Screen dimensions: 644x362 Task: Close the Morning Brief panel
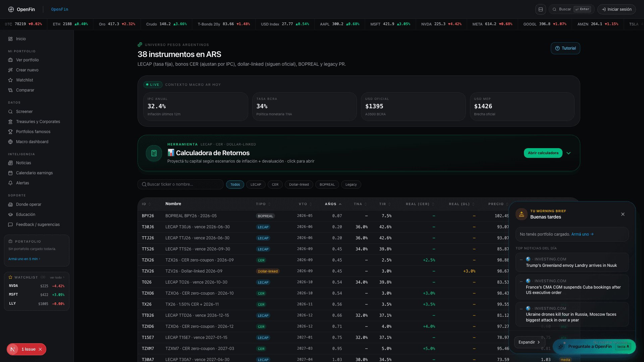pyautogui.click(x=623, y=214)
